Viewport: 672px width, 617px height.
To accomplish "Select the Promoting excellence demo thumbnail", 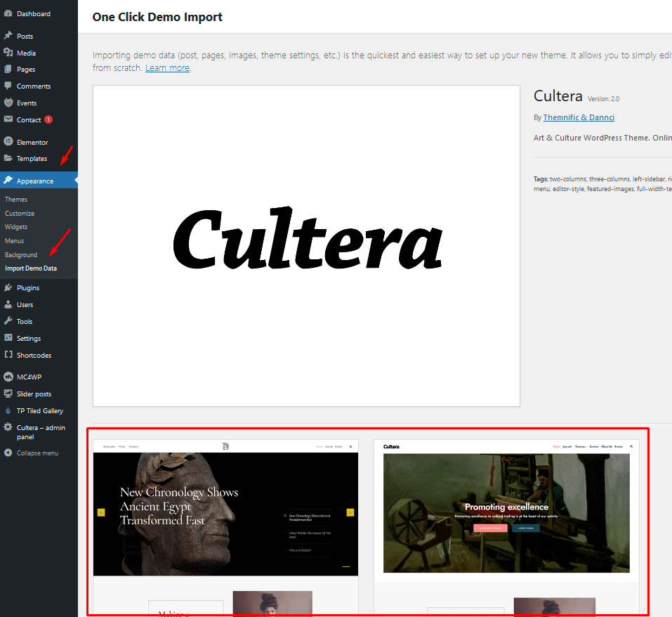I will [x=506, y=512].
